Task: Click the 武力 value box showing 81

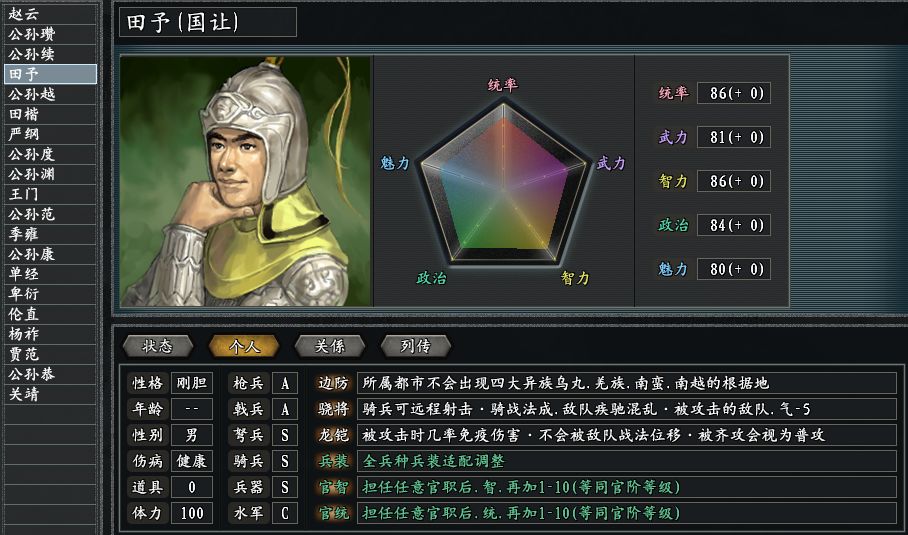Action: (x=733, y=137)
